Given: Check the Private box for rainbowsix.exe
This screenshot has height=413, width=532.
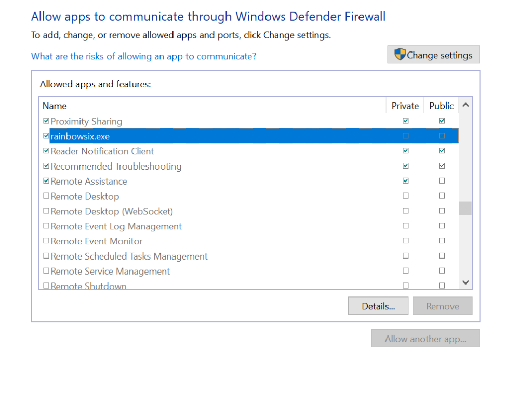Looking at the screenshot, I should tap(405, 136).
